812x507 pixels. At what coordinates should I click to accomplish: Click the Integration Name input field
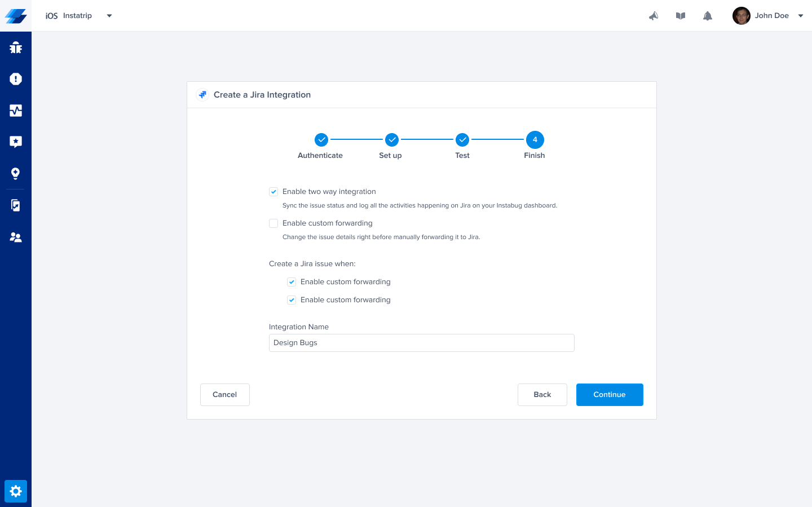coord(422,343)
